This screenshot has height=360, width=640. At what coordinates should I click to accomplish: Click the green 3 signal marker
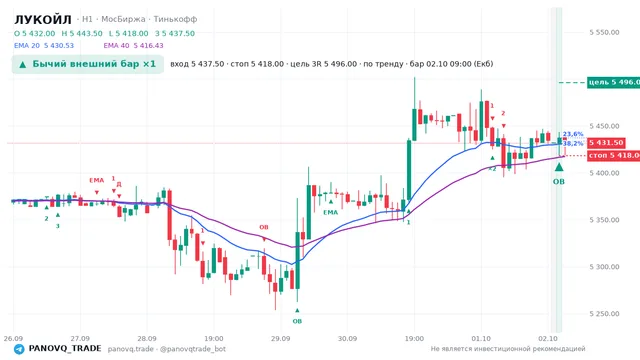58,226
